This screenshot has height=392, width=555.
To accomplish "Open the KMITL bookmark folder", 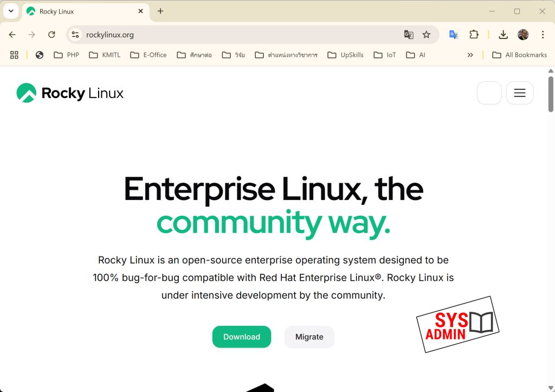I will (105, 55).
